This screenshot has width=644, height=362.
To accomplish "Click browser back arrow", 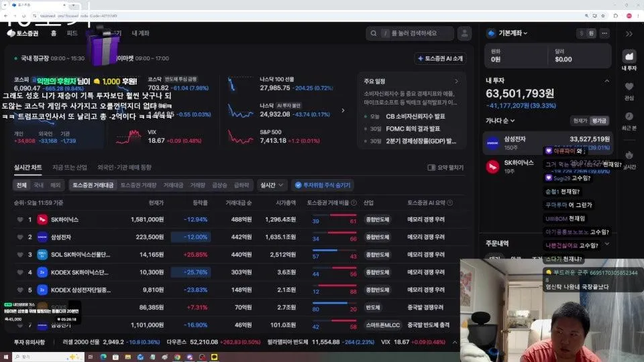I will click(6, 15).
